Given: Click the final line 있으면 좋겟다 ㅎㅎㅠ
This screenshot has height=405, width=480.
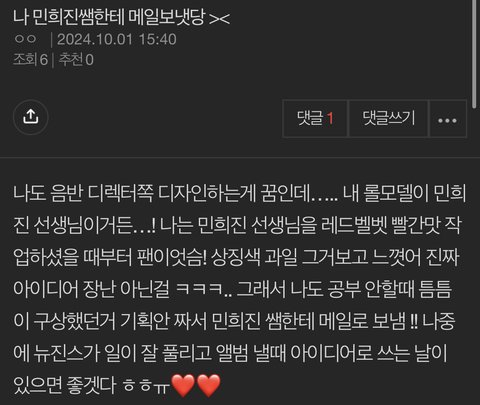Looking at the screenshot, I should click(x=117, y=385).
